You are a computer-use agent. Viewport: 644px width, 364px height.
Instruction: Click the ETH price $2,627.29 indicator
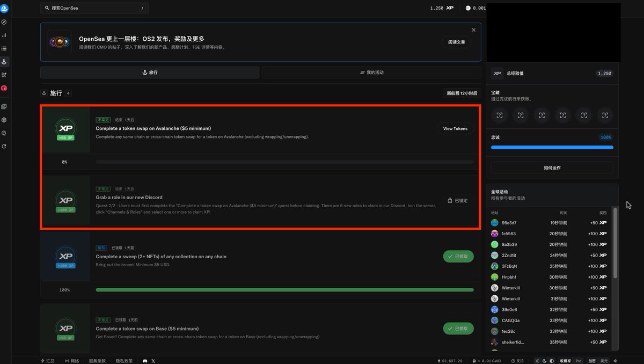point(450,361)
